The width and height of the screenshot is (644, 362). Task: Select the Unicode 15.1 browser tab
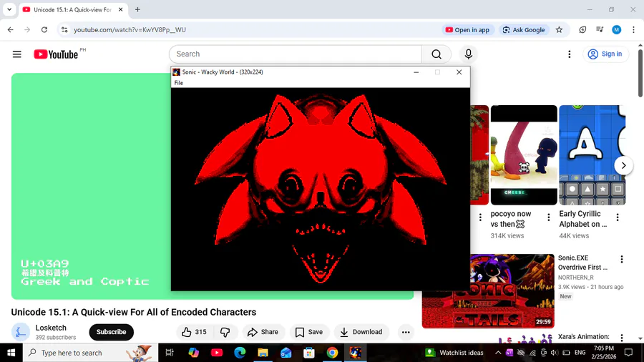[x=72, y=9]
